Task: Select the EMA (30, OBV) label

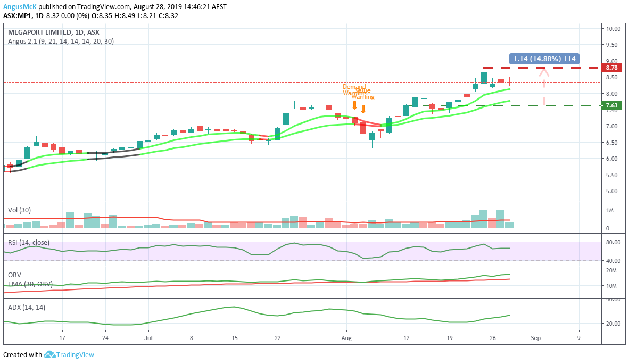Action: click(x=30, y=284)
